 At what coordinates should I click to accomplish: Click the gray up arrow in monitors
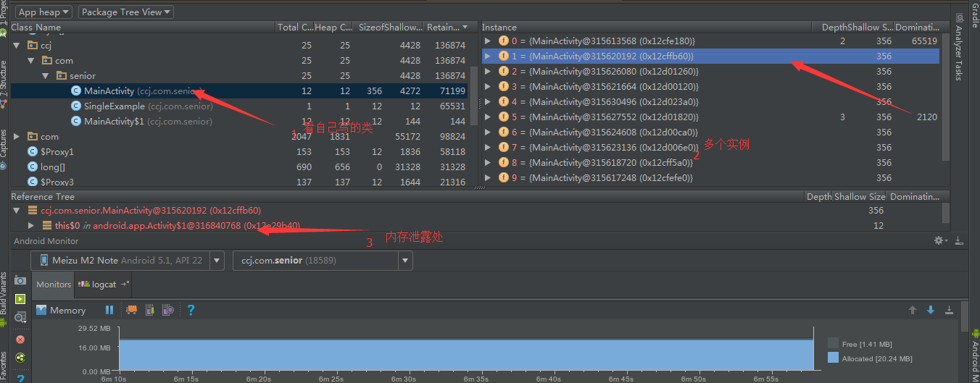point(913,310)
